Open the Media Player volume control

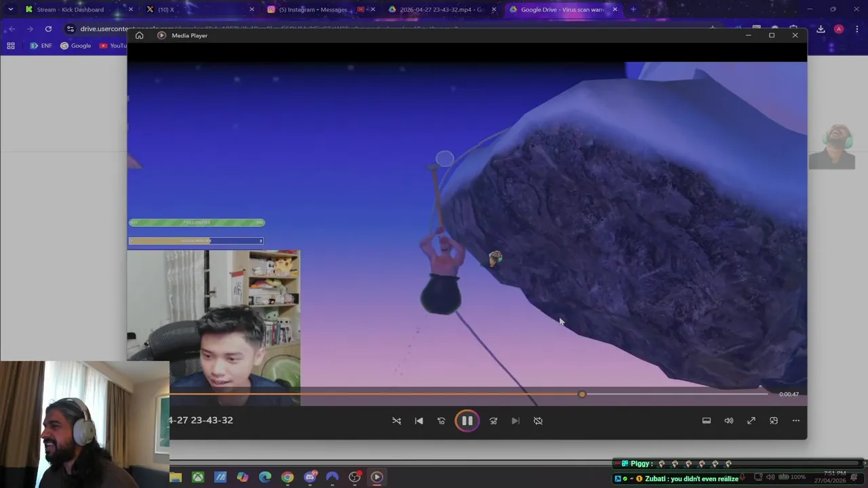[729, 421]
